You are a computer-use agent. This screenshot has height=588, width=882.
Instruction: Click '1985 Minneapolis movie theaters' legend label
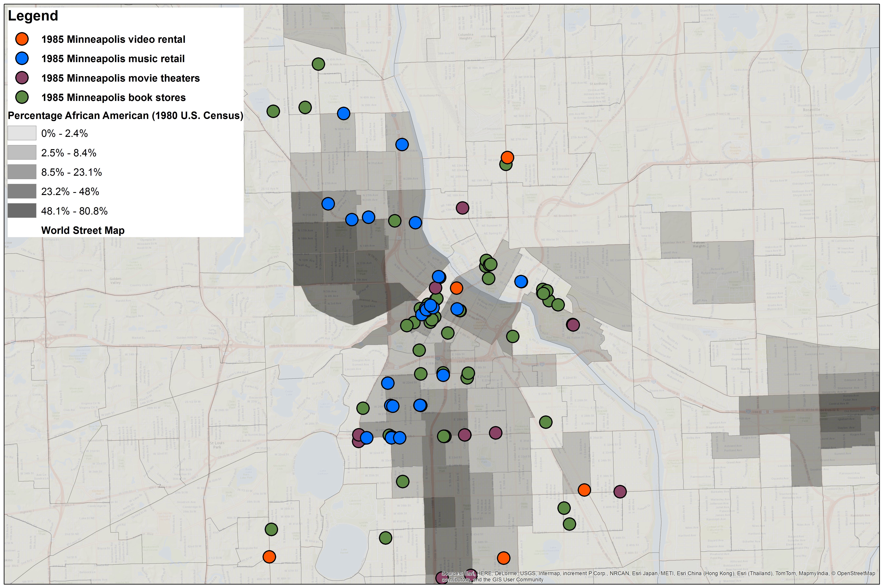point(120,78)
